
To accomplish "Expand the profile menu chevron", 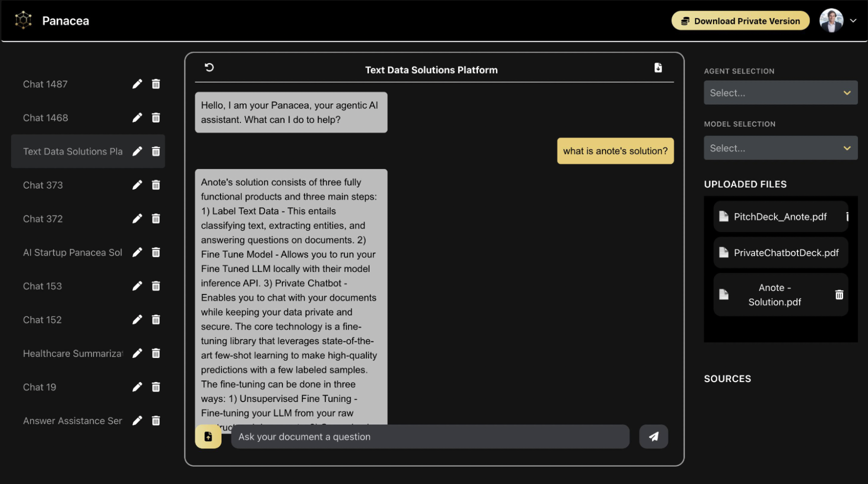I will pos(853,20).
